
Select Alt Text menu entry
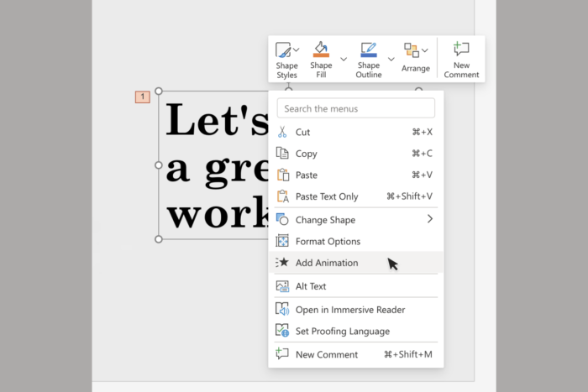point(356,286)
